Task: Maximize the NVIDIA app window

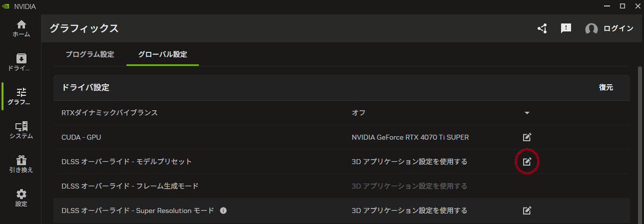Action: click(622, 6)
